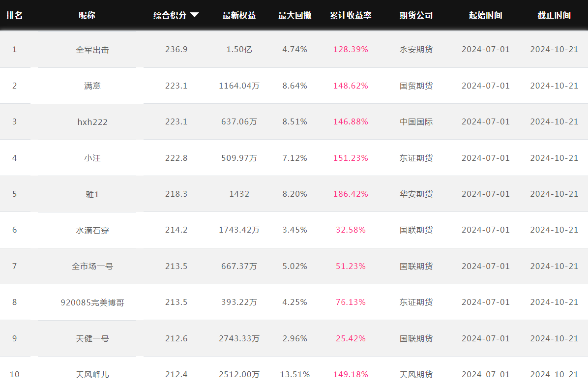The height and width of the screenshot is (390, 588).
Task: Click rank number 10
Action: point(15,374)
